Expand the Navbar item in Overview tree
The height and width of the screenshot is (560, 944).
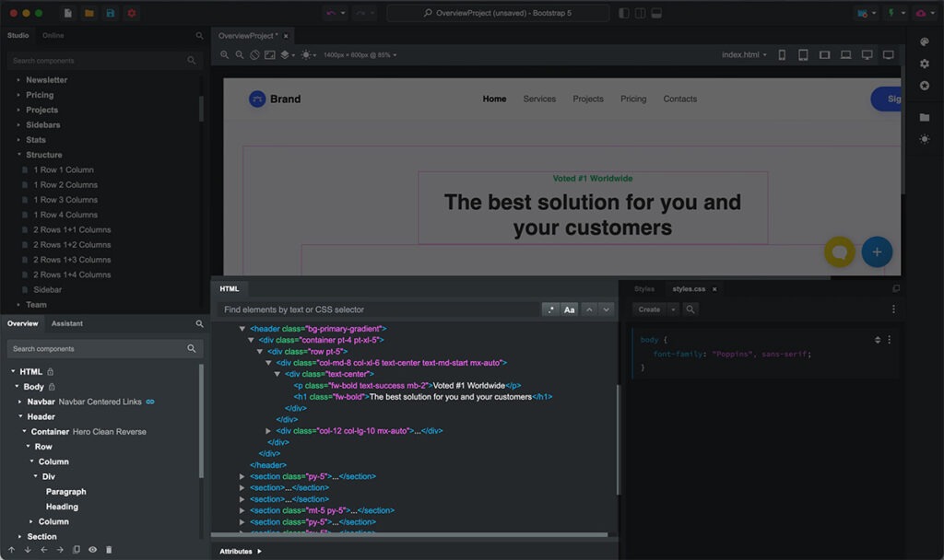[x=18, y=402]
